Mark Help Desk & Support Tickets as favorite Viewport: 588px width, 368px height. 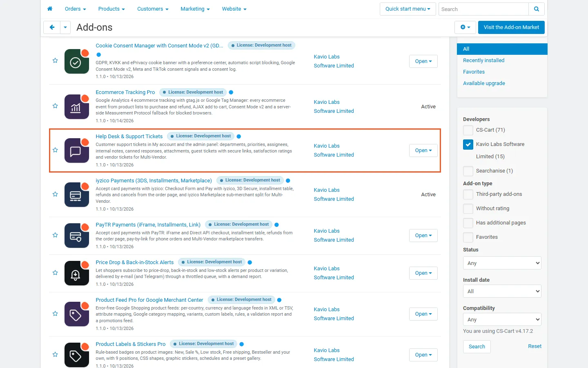click(x=55, y=150)
